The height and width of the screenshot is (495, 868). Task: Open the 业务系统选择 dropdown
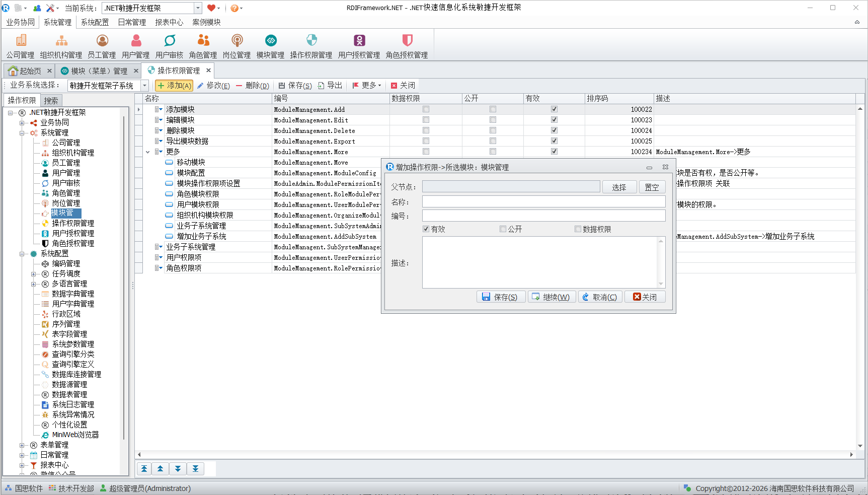pos(144,86)
